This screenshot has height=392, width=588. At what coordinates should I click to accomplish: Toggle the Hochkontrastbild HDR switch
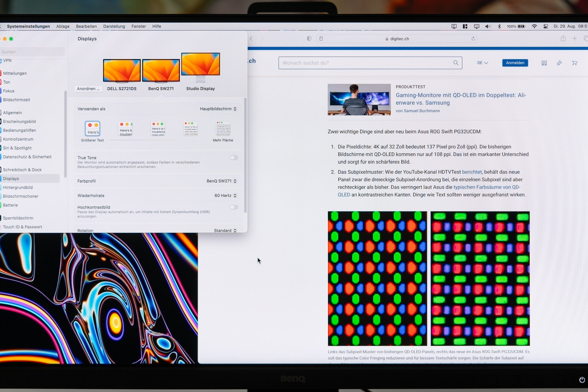234,207
